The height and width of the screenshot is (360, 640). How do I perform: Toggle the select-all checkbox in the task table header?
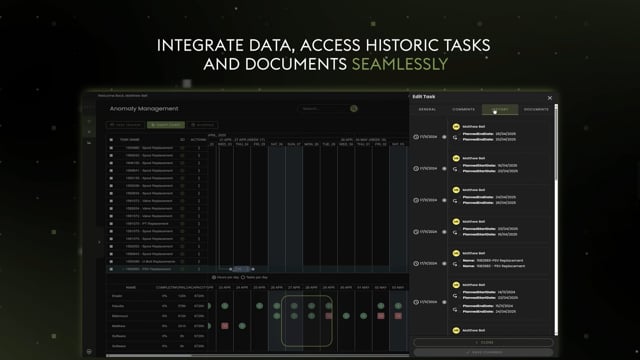coord(111,140)
